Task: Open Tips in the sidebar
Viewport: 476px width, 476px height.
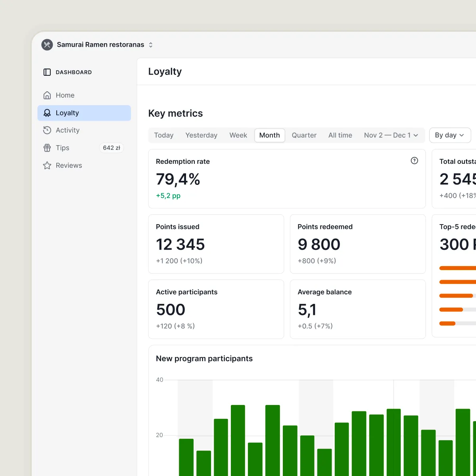Action: point(84,148)
